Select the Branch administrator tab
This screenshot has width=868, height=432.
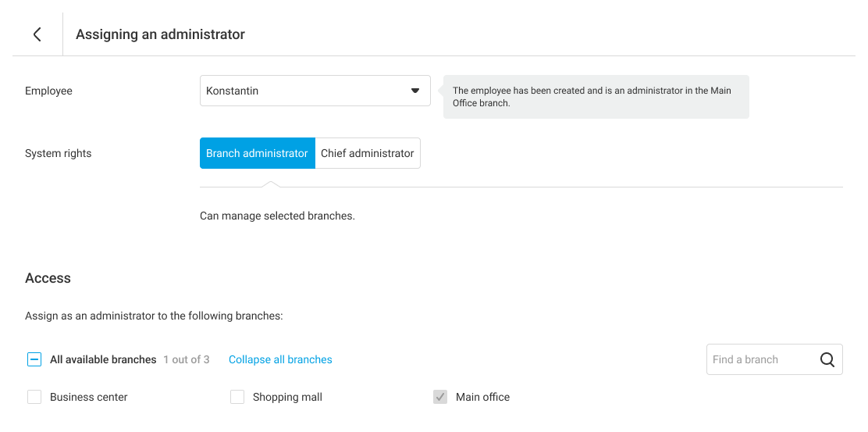coord(257,153)
